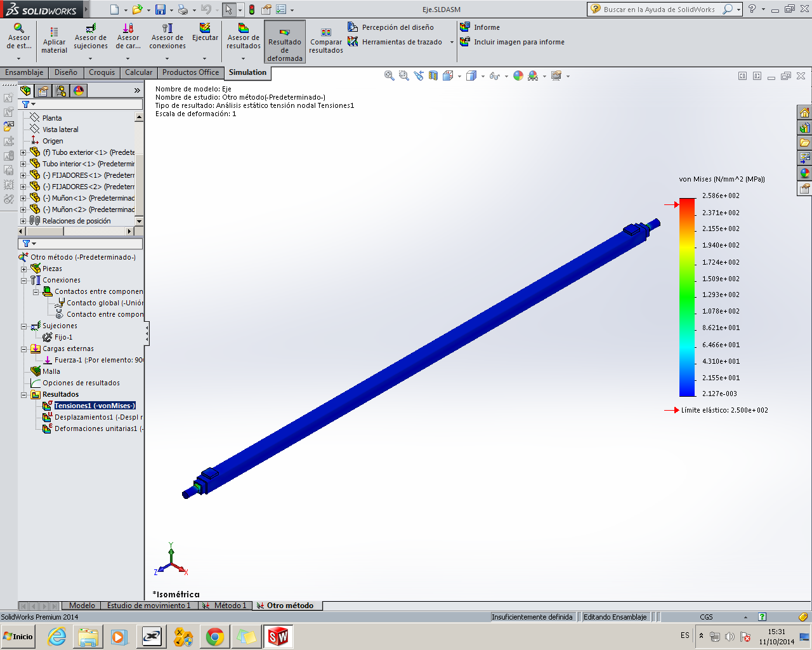Click Zoom to area icon

[x=403, y=76]
